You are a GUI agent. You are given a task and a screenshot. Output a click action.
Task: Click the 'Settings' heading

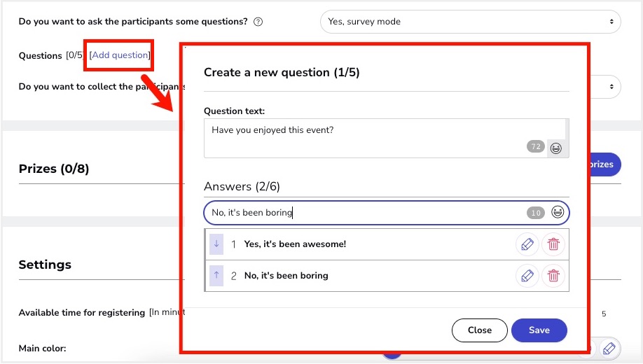pyautogui.click(x=45, y=265)
